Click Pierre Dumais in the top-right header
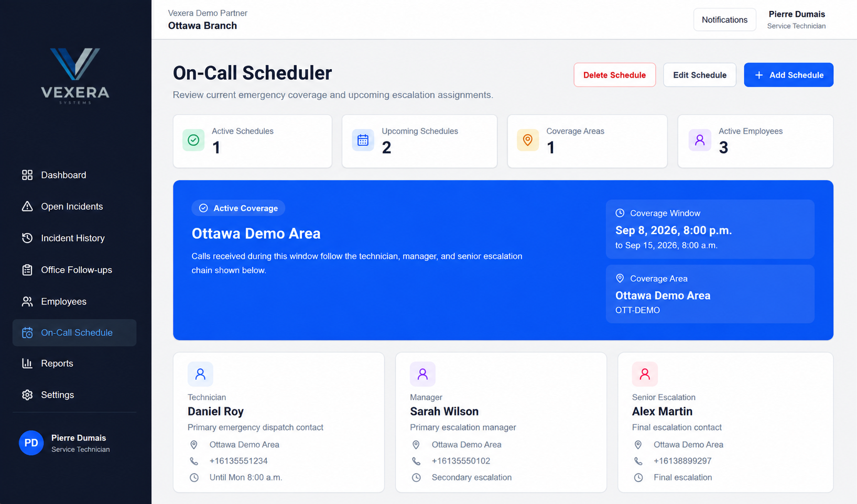 tap(797, 14)
